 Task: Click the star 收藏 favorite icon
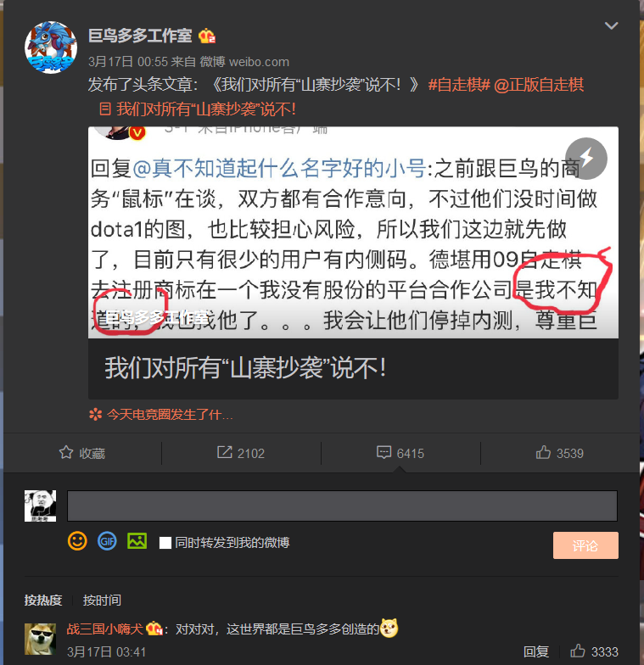point(66,453)
